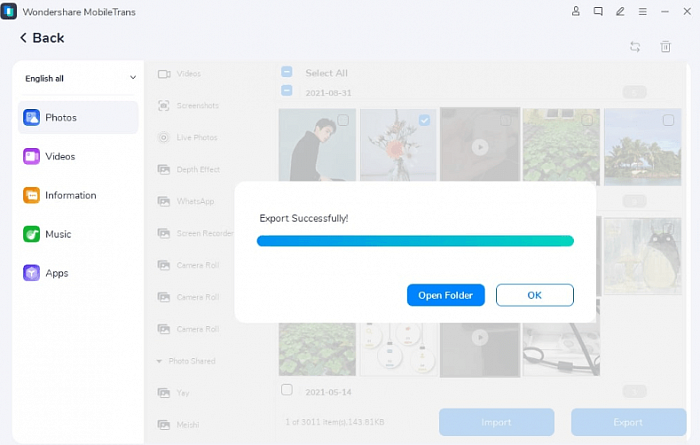
Task: Check the man portrait photo checkbox
Action: coord(343,120)
